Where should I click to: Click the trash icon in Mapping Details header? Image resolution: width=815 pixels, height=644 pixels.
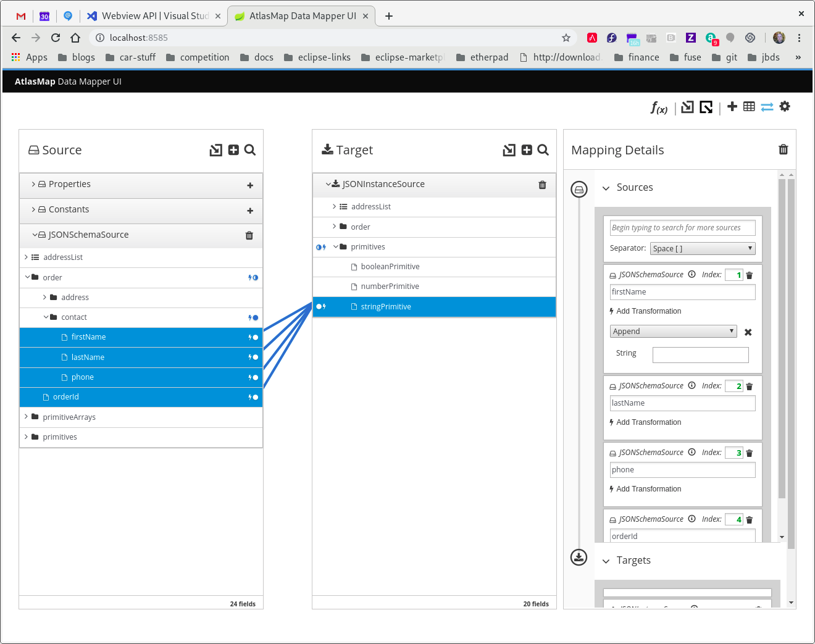(783, 149)
